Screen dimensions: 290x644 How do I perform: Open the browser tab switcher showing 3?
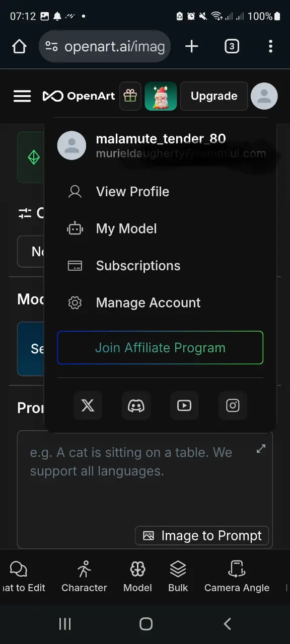click(231, 47)
